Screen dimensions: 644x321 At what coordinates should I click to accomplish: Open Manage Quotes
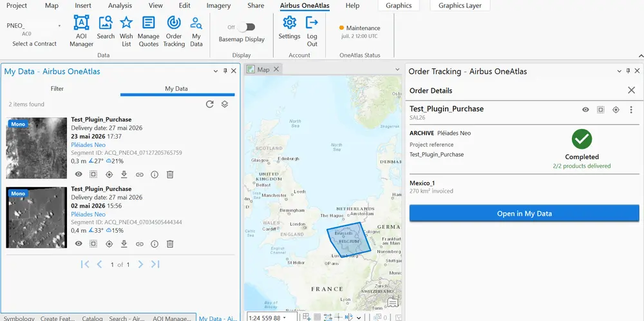pyautogui.click(x=148, y=31)
